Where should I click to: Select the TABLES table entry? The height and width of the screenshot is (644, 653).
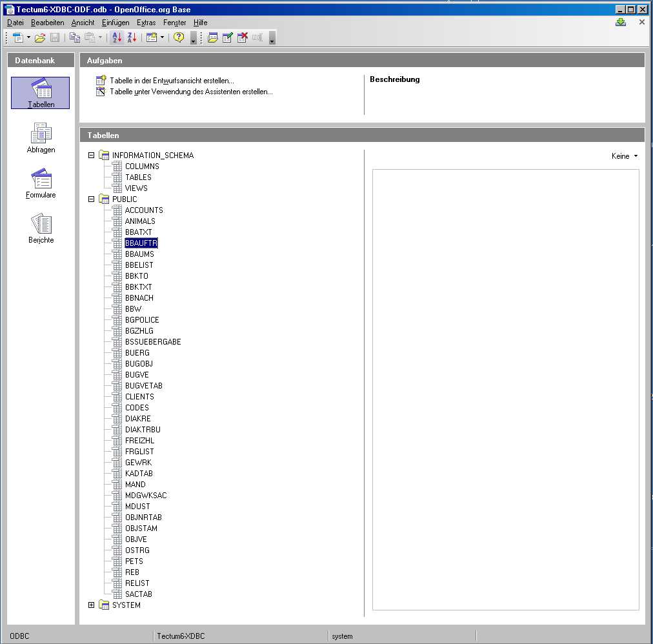138,177
